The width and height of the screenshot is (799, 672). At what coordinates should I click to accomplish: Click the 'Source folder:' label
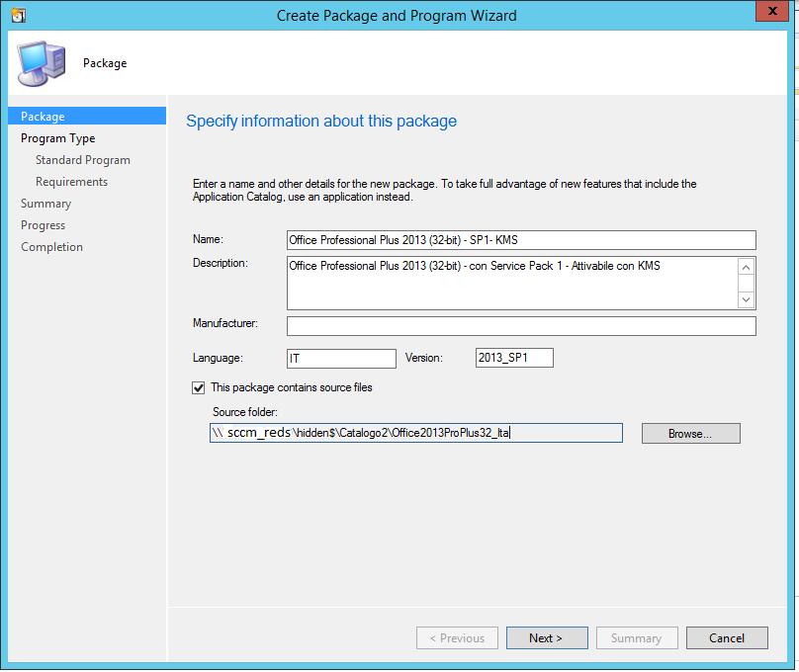point(245,412)
